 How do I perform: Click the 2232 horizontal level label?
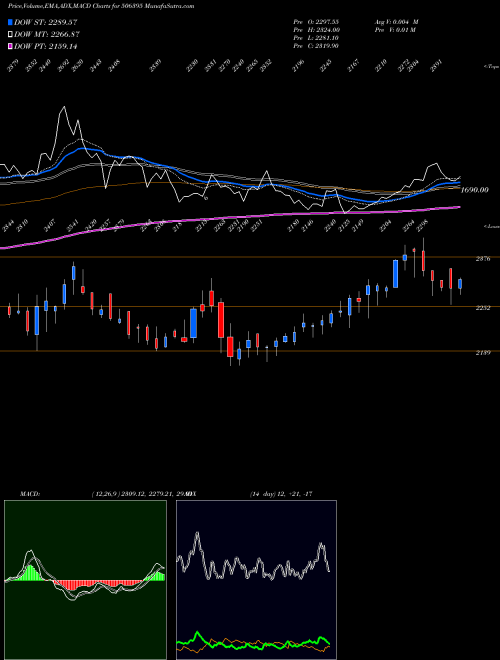[483, 308]
